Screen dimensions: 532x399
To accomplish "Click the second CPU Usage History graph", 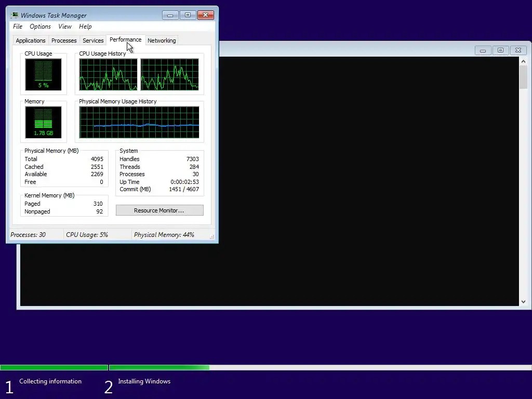I will pos(170,75).
